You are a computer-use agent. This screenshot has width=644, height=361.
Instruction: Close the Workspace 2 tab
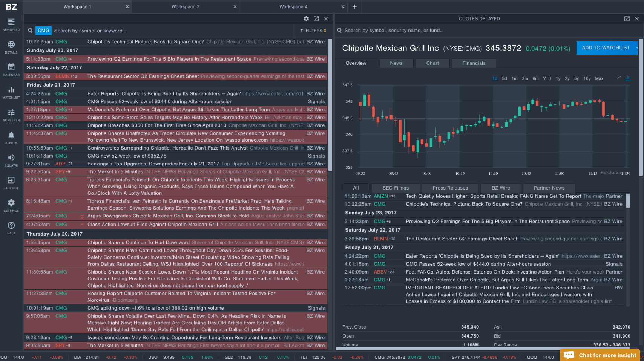pyautogui.click(x=235, y=7)
